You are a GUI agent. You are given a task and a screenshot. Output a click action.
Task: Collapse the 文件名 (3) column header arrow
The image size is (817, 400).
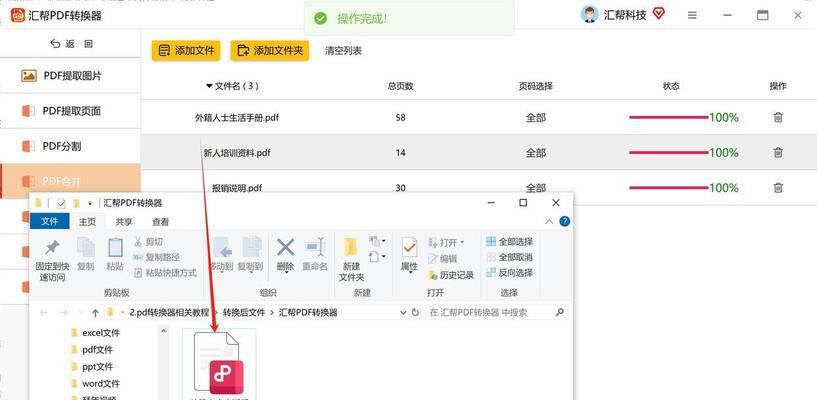[209, 86]
